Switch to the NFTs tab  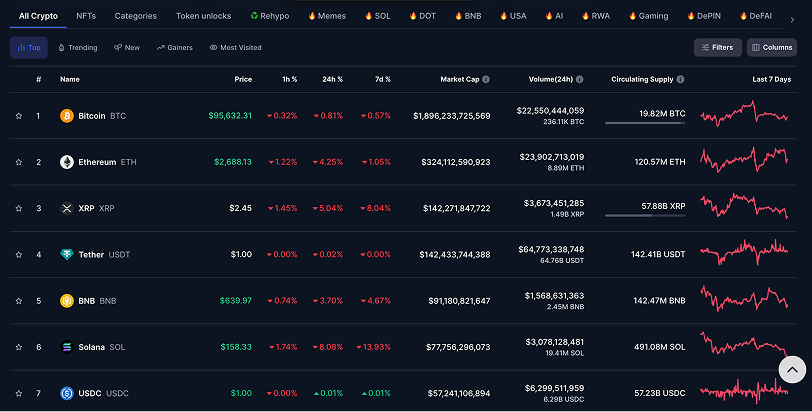tap(86, 16)
